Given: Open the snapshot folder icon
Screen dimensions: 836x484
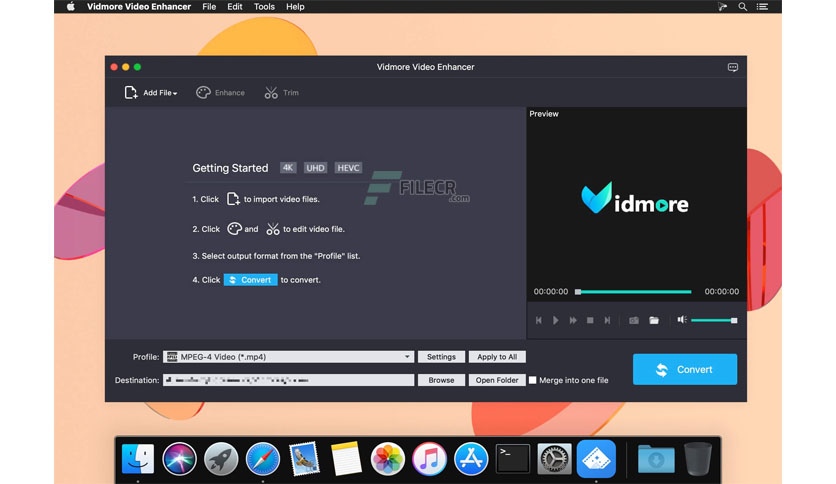Looking at the screenshot, I should (654, 320).
